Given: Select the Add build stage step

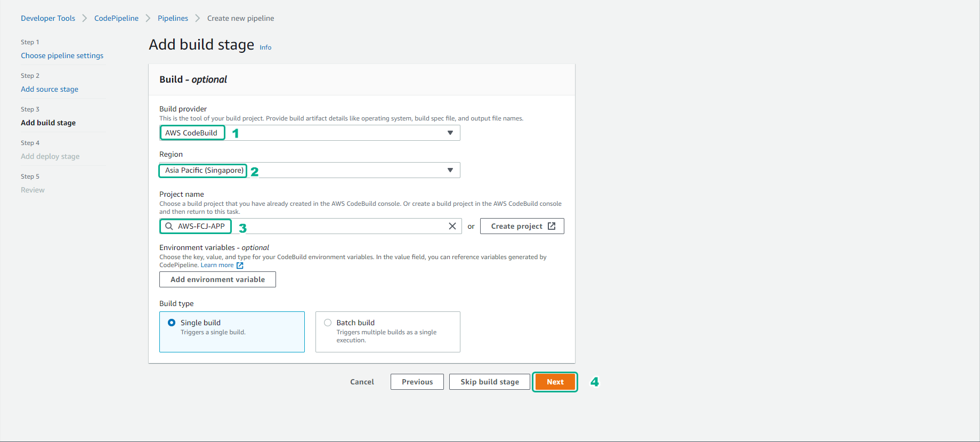Looking at the screenshot, I should [x=48, y=123].
